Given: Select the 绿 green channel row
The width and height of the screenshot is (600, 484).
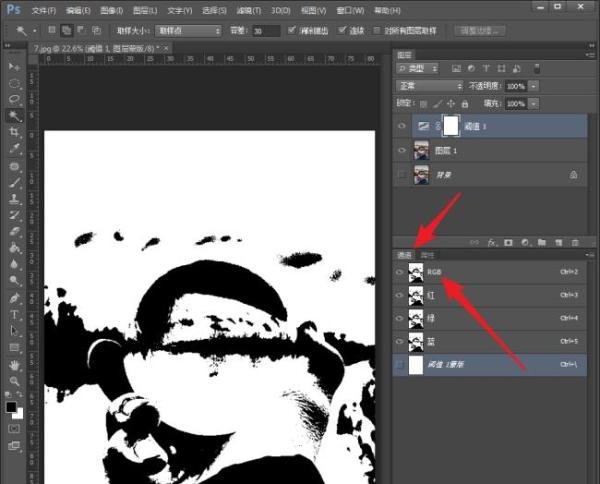Looking at the screenshot, I should tap(490, 319).
